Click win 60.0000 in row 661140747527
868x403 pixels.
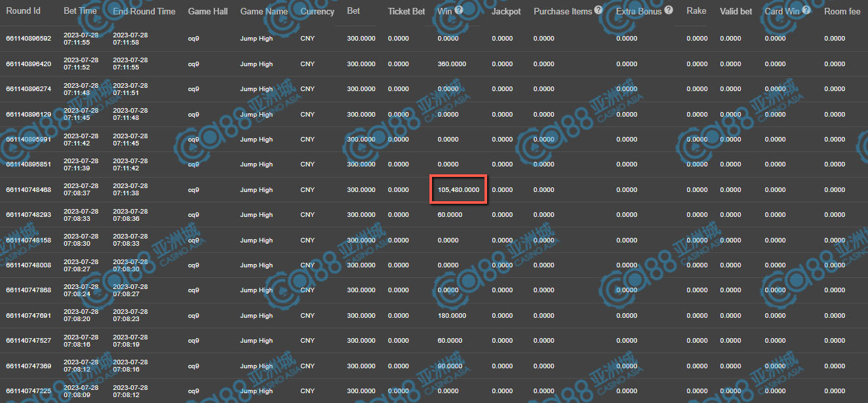[x=450, y=341]
